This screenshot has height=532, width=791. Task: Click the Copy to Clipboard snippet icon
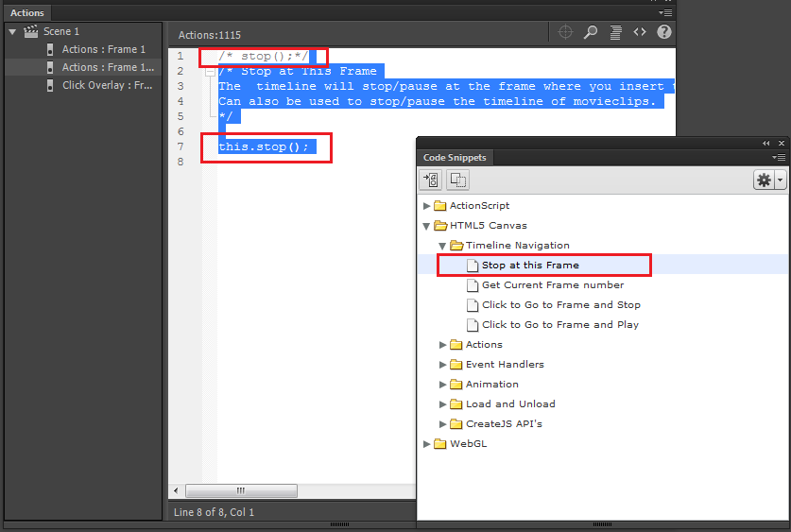click(x=457, y=180)
